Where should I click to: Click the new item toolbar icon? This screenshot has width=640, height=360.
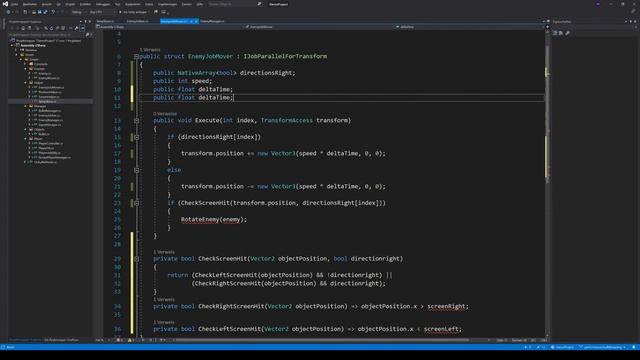(25, 12)
